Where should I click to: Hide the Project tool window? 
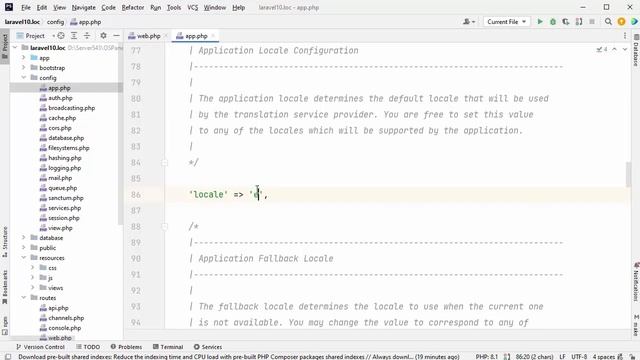[x=116, y=36]
